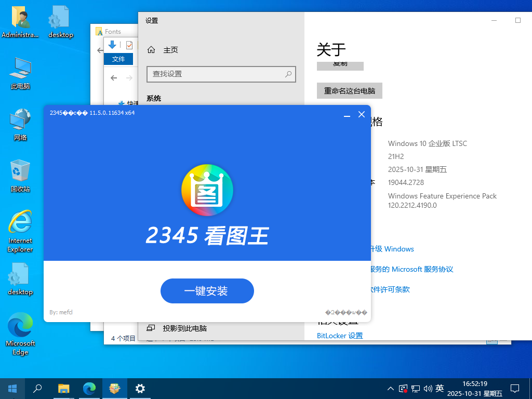Expand hidden system tray icons chevron
This screenshot has height=399, width=532.
click(391, 389)
